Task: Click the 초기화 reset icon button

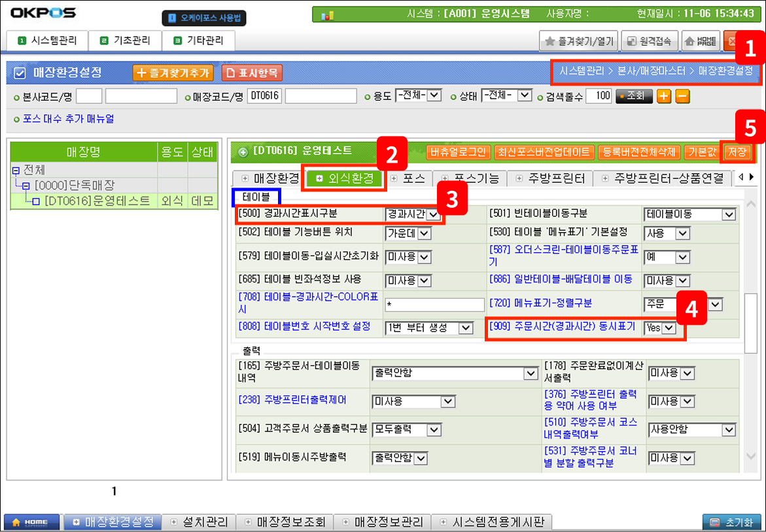Action: point(731,522)
